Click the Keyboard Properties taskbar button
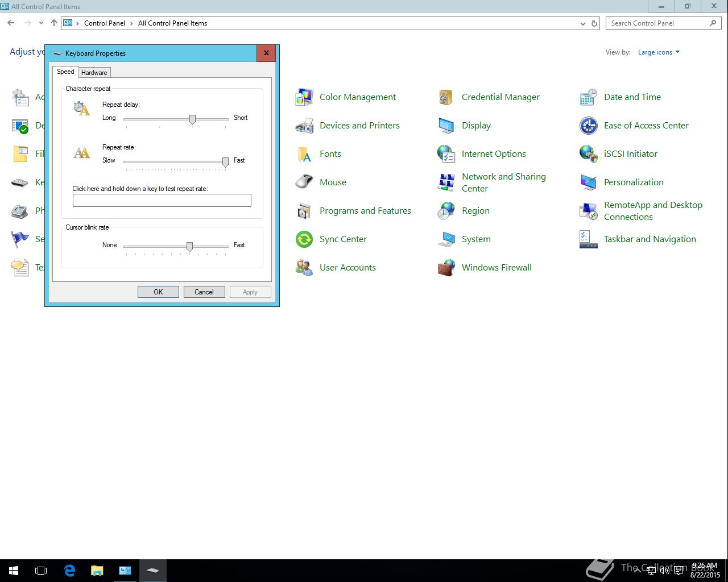Image resolution: width=728 pixels, height=582 pixels. coord(153,571)
